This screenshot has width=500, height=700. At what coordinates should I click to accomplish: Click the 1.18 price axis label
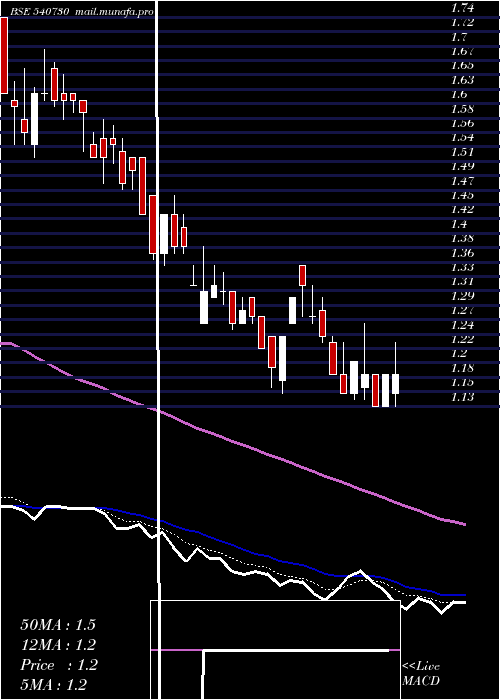pos(462,368)
